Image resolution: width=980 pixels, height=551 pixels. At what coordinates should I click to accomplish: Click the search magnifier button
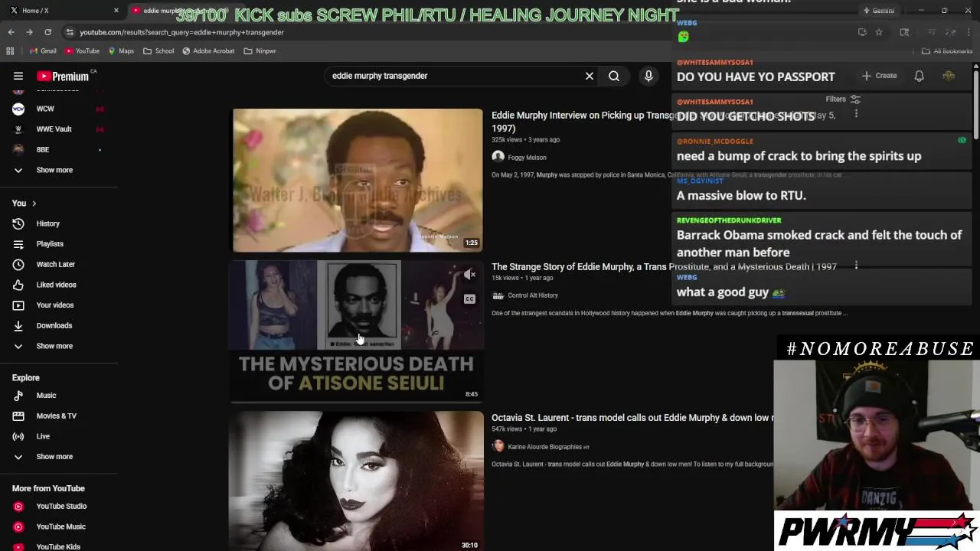click(x=614, y=76)
